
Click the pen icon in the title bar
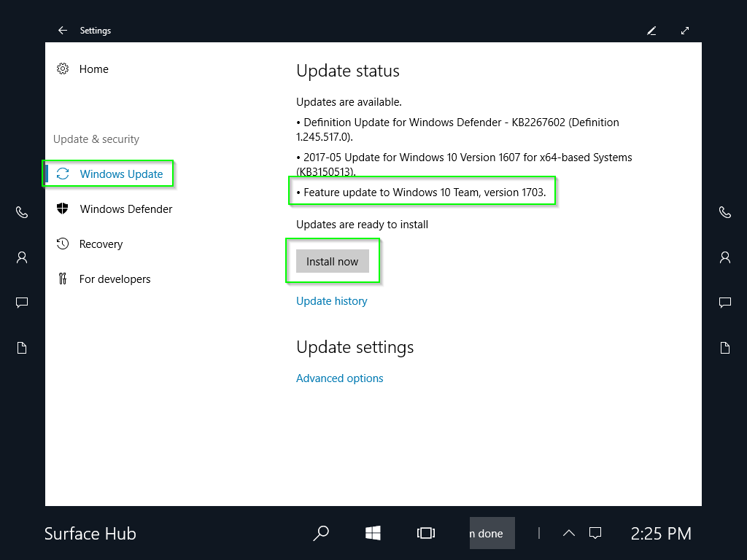point(651,31)
